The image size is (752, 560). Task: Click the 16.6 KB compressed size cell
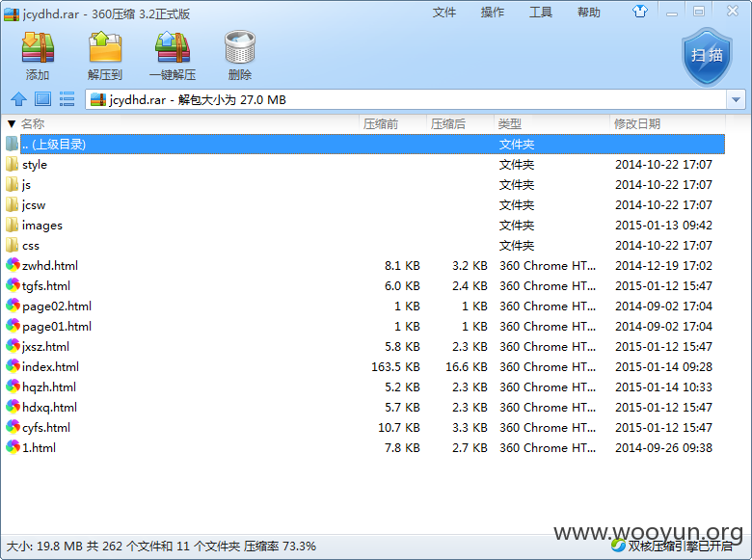click(467, 367)
